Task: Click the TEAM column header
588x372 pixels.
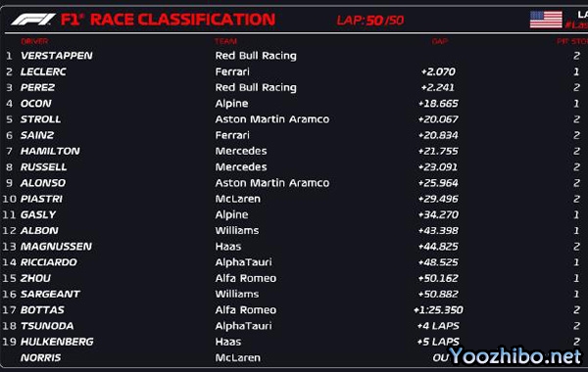Action: [x=225, y=41]
